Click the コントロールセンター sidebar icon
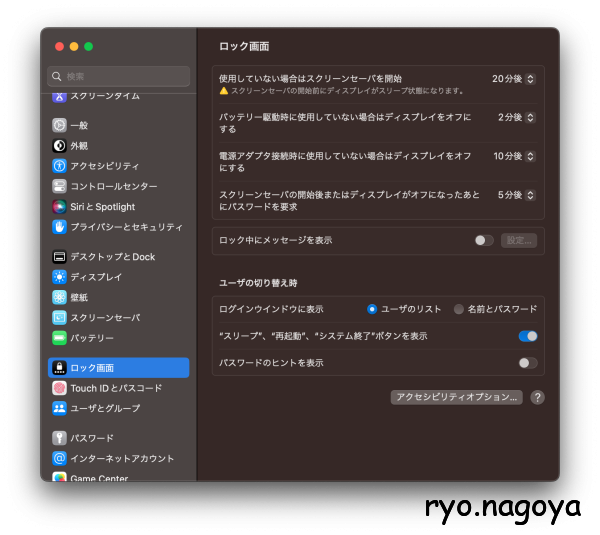Image resolution: width=600 pixels, height=535 pixels. 60,186
